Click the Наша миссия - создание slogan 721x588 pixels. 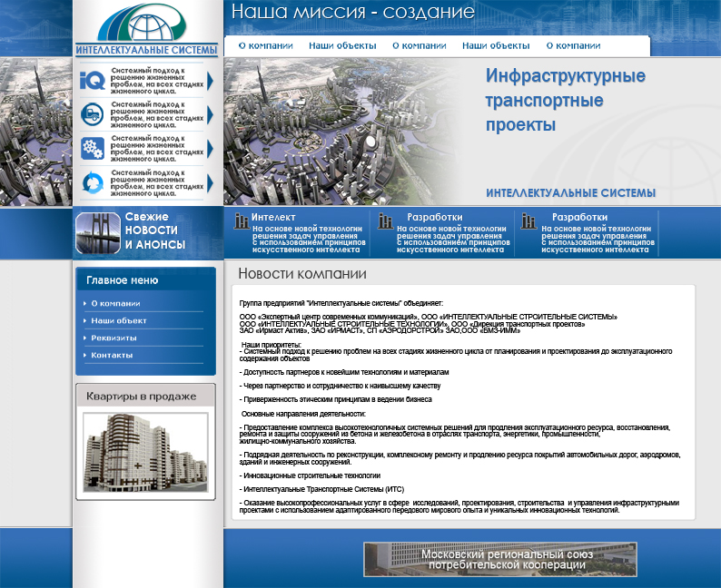tap(352, 12)
